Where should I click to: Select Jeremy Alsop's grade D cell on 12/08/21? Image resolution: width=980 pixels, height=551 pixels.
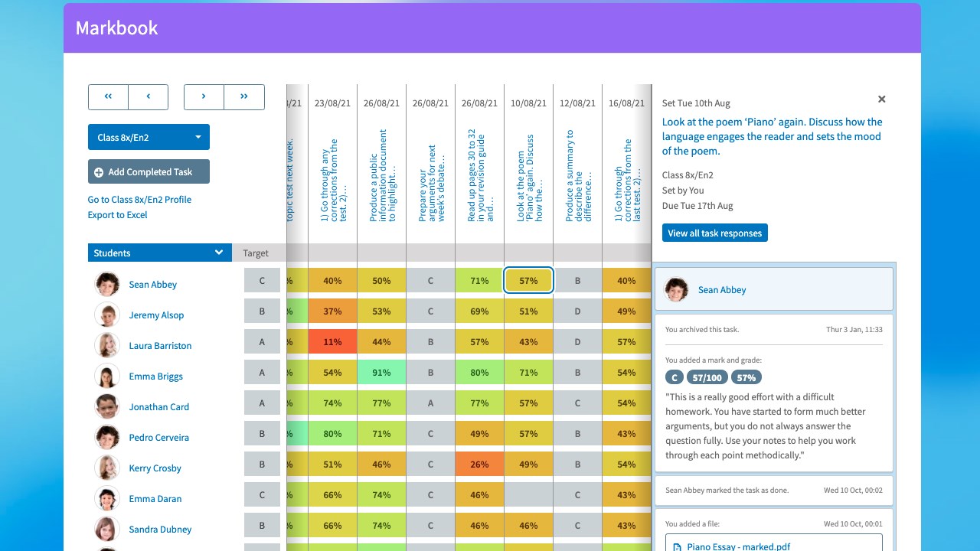pos(577,311)
